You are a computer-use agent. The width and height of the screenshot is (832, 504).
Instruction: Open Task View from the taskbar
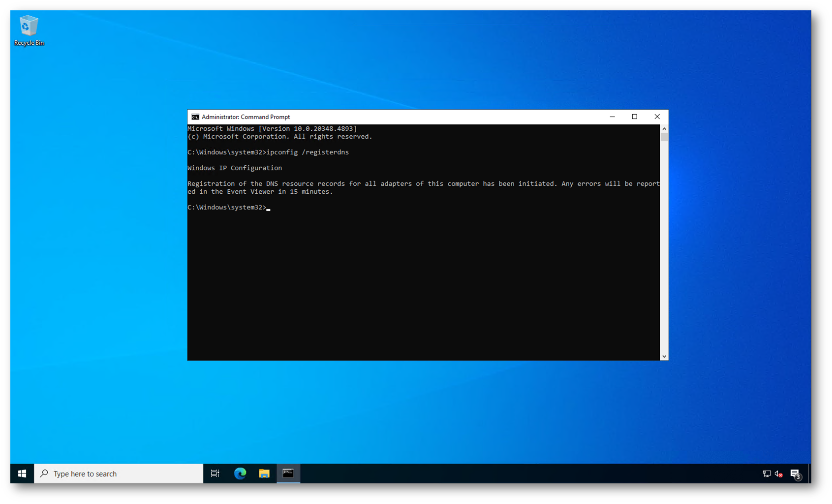[x=215, y=474]
